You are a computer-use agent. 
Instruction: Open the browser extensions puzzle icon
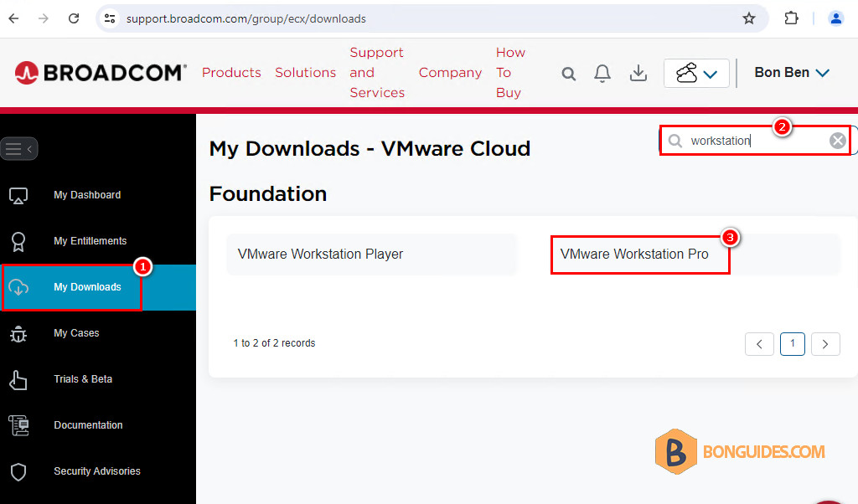tap(791, 18)
